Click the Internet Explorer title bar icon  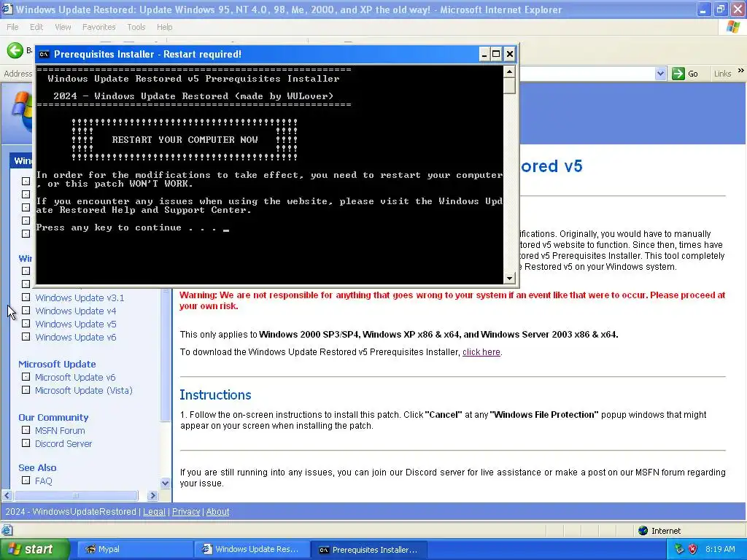[7, 9]
